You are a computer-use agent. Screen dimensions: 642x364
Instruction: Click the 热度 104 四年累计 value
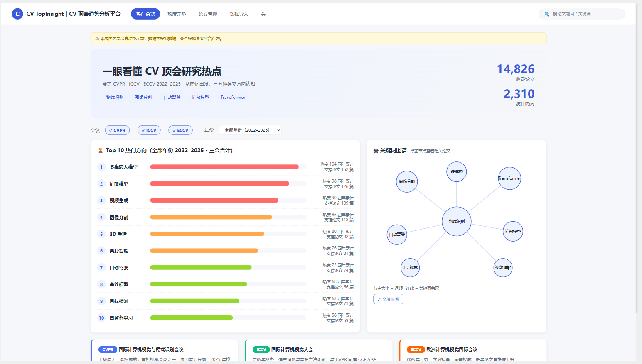pyautogui.click(x=337, y=164)
